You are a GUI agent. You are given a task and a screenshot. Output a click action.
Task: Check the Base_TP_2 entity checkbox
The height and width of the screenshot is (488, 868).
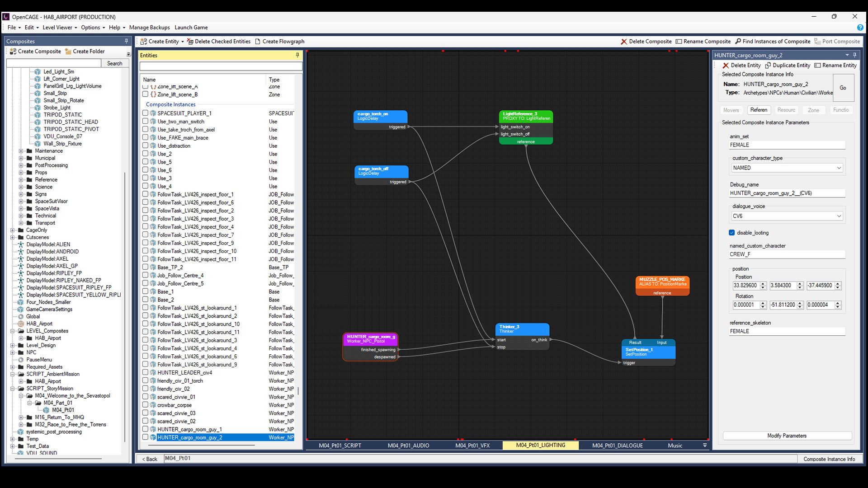point(145,267)
